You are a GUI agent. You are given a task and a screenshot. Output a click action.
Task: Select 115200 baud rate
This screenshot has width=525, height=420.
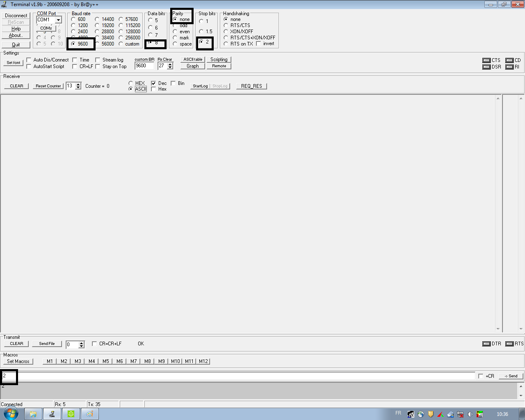point(121,25)
